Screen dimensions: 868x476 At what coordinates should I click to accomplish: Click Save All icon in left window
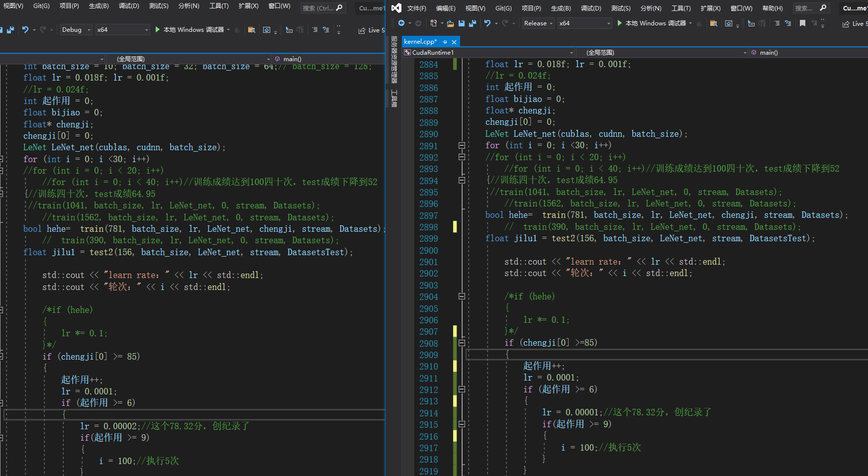(10, 30)
